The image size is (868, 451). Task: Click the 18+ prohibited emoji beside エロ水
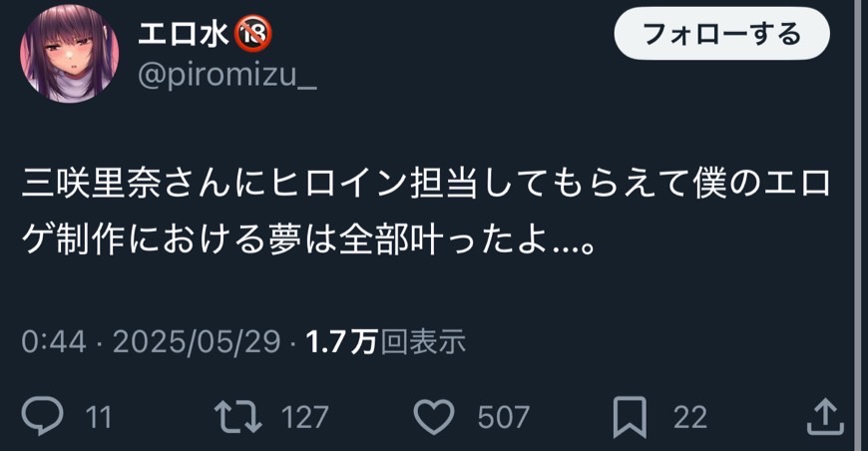[x=253, y=34]
